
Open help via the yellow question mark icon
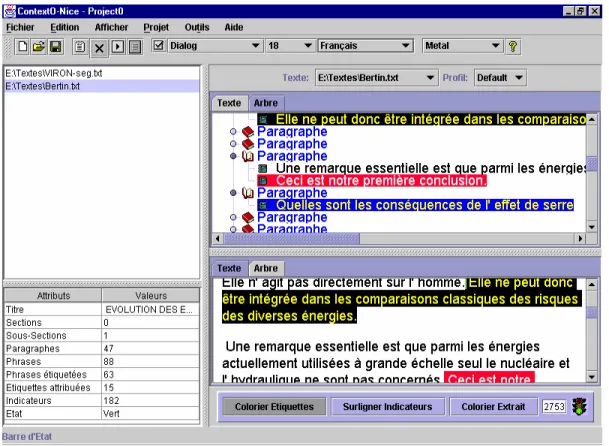coord(513,46)
